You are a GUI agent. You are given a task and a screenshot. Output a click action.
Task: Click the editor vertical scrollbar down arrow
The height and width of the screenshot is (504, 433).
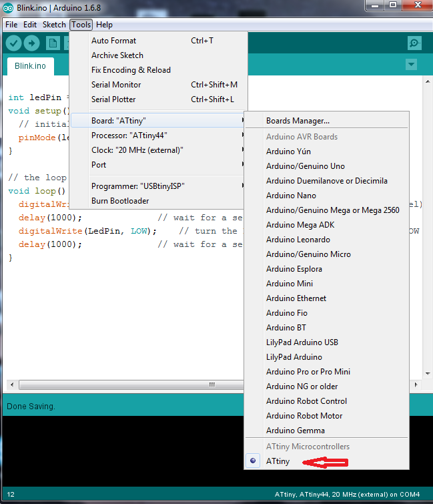(428, 374)
